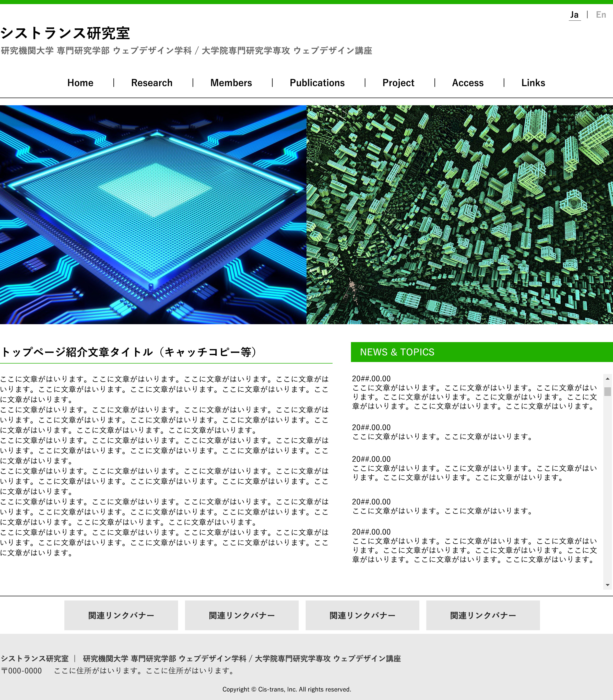The width and height of the screenshot is (613, 700).
Task: Open the Project menu item
Action: click(398, 83)
